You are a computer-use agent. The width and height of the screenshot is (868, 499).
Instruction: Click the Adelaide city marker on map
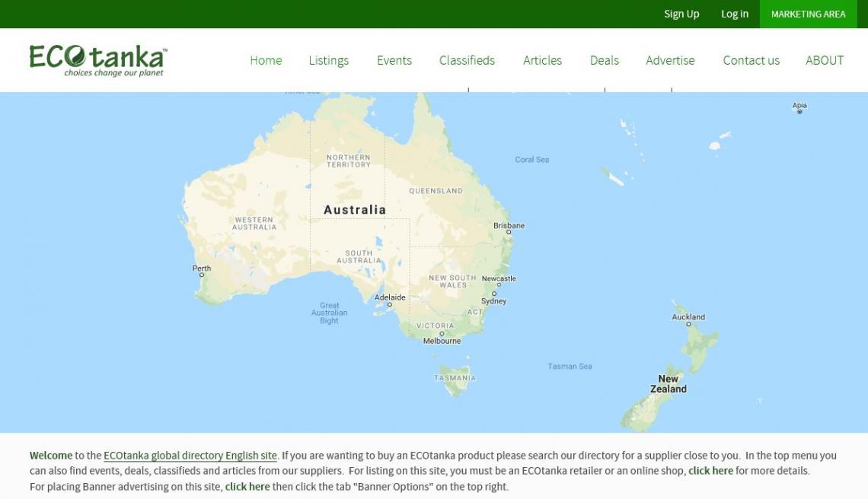390,304
